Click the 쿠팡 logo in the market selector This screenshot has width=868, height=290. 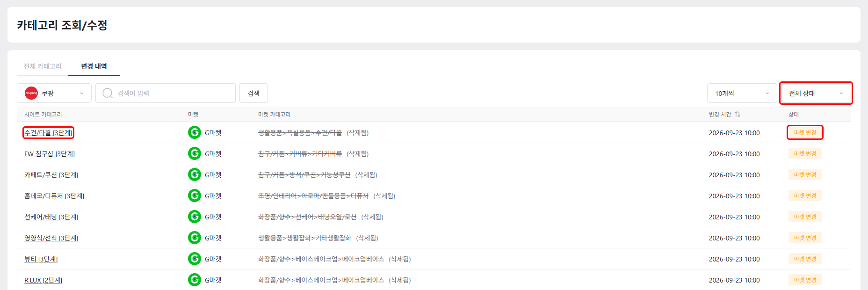click(x=31, y=93)
